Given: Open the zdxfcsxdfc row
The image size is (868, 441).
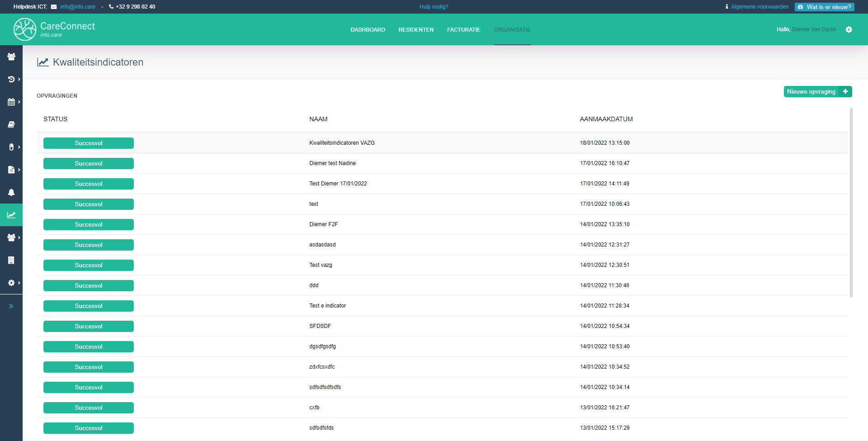Looking at the screenshot, I should click(442, 367).
